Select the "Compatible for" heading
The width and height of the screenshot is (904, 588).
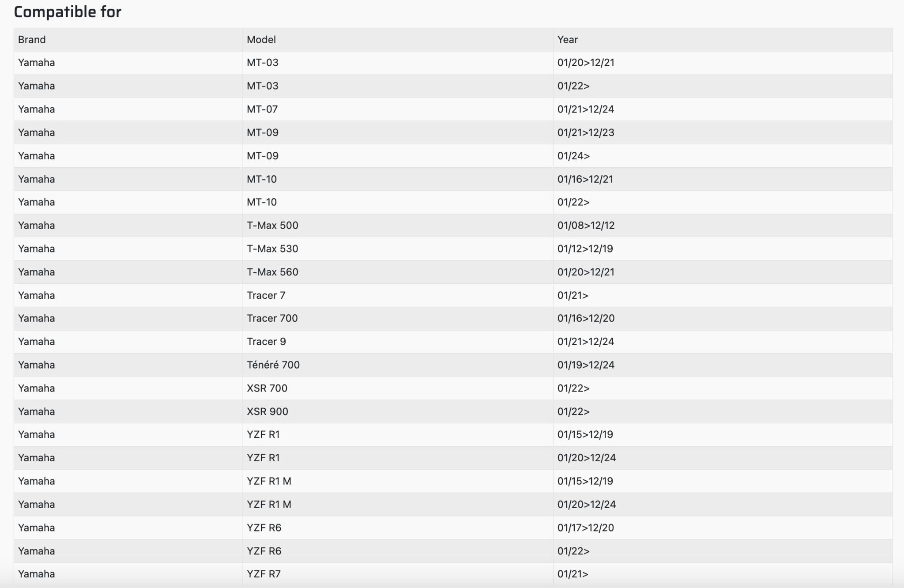pyautogui.click(x=68, y=12)
